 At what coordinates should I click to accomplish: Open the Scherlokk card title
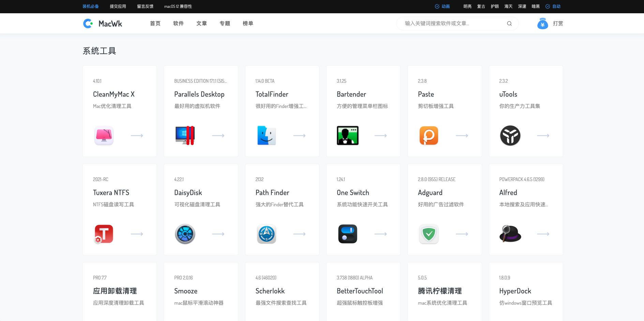[x=270, y=291]
